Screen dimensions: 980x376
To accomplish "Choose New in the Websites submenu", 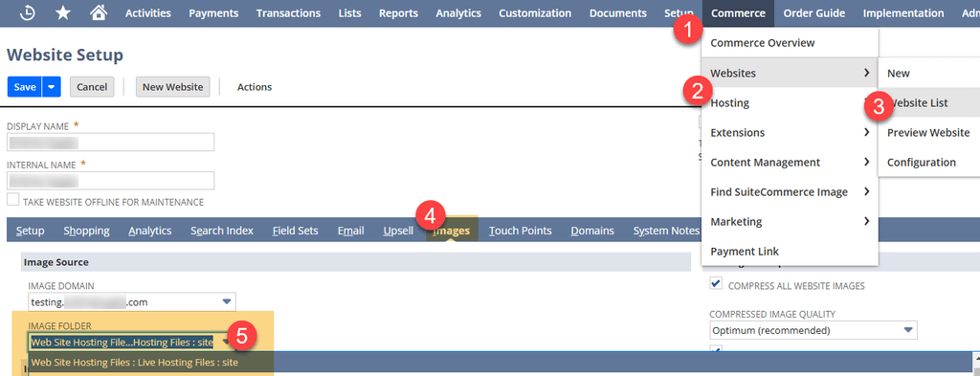I will coord(928,73).
